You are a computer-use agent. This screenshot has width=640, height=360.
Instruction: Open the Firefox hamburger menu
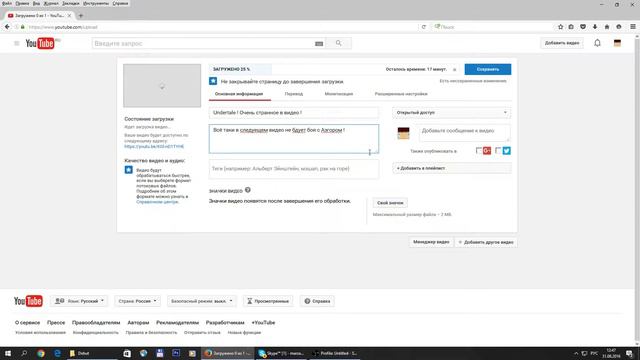click(x=633, y=27)
